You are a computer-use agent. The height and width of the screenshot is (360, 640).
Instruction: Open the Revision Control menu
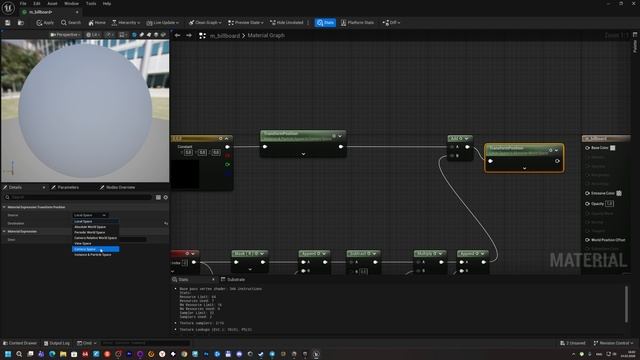point(613,343)
